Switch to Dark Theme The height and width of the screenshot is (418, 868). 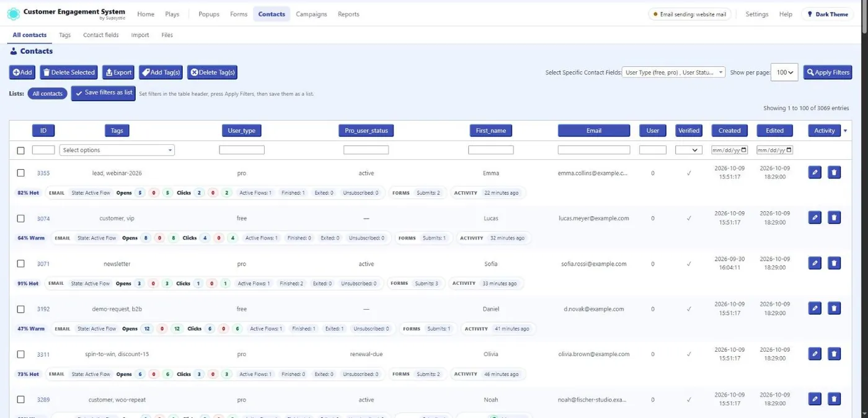click(828, 14)
